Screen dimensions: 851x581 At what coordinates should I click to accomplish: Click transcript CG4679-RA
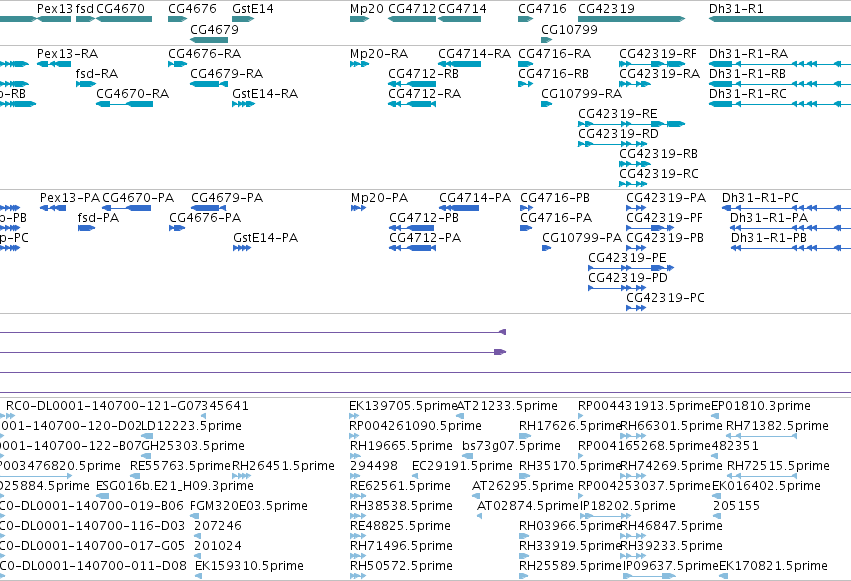(226, 74)
